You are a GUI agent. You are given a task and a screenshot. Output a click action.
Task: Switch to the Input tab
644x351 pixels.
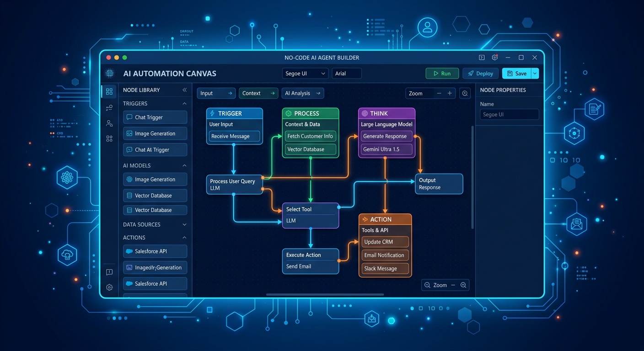click(216, 93)
